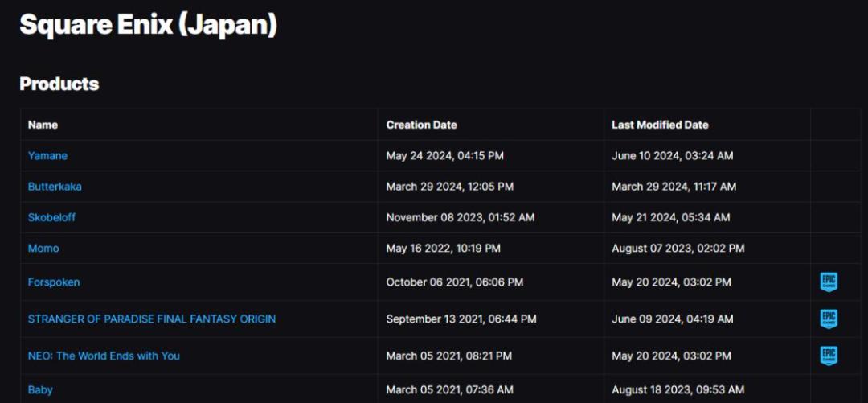868x403 pixels.
Task: Open the Momo product page
Action: point(43,249)
